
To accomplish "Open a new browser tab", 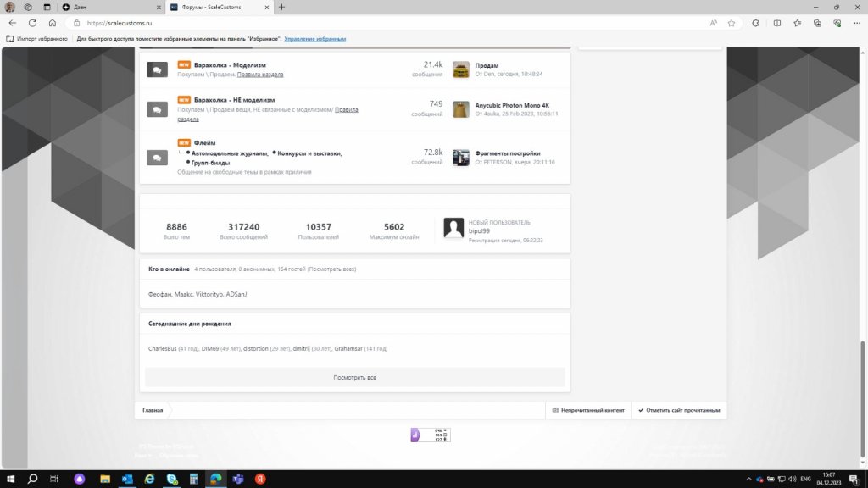I will click(x=282, y=7).
